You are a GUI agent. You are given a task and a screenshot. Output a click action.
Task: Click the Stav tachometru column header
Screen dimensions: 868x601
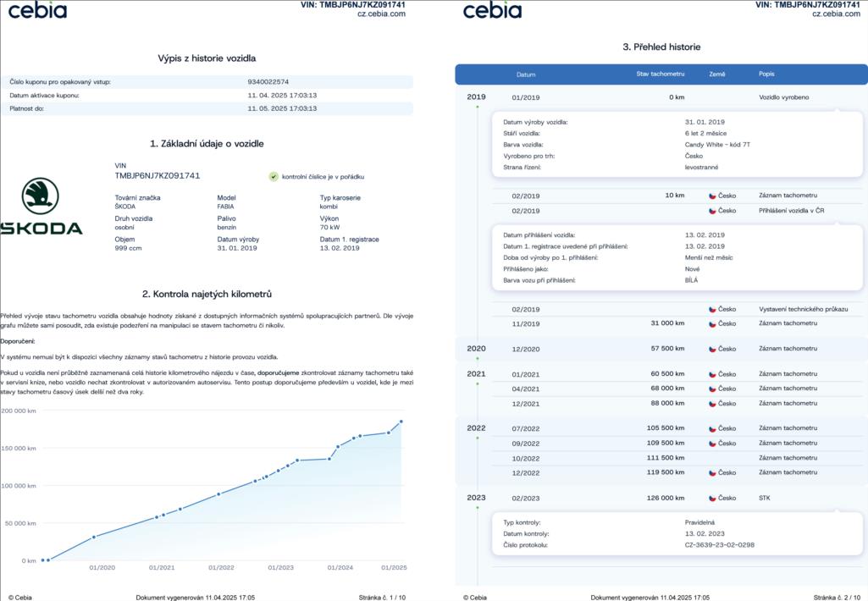661,74
